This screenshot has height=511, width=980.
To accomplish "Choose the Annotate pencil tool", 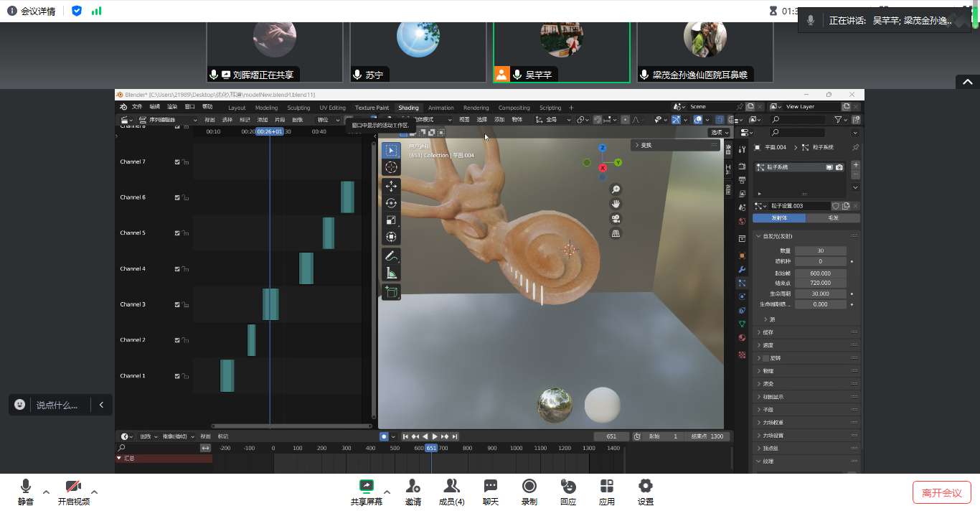I will (391, 255).
